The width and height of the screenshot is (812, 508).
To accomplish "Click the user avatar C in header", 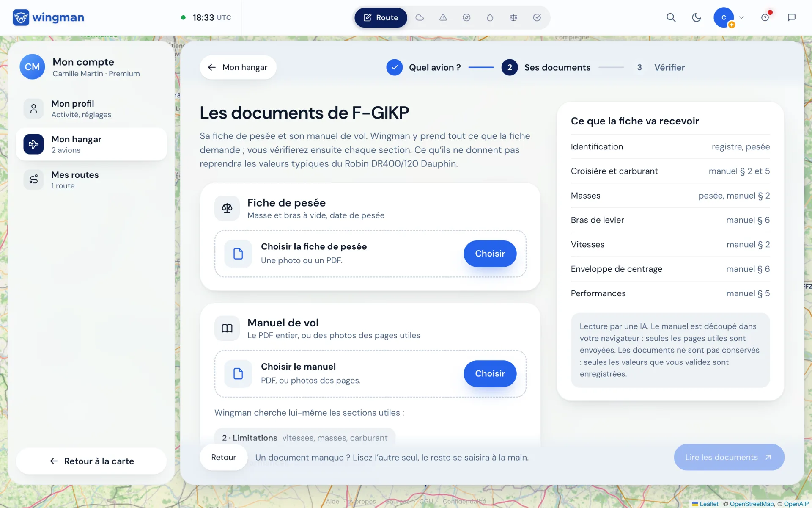I will (x=724, y=18).
